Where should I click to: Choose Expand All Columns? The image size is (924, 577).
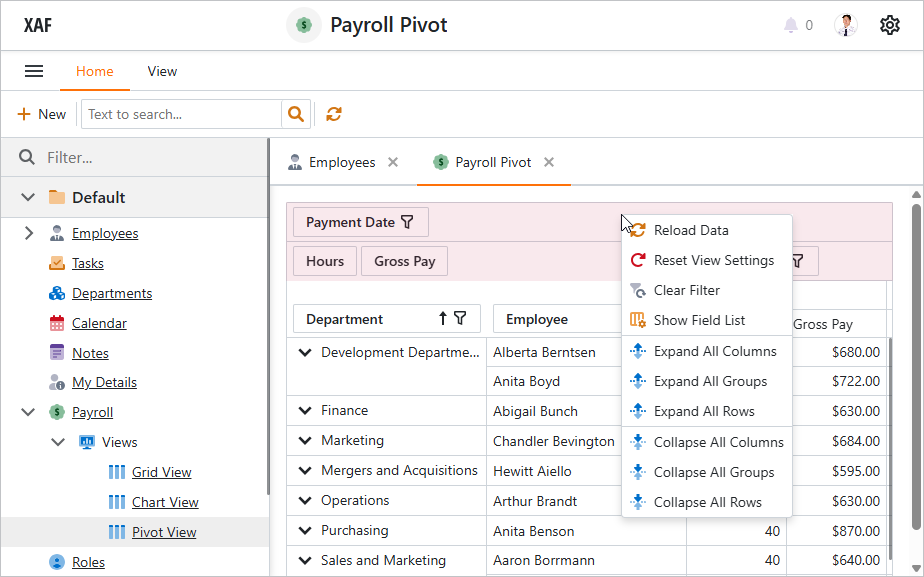tap(707, 351)
